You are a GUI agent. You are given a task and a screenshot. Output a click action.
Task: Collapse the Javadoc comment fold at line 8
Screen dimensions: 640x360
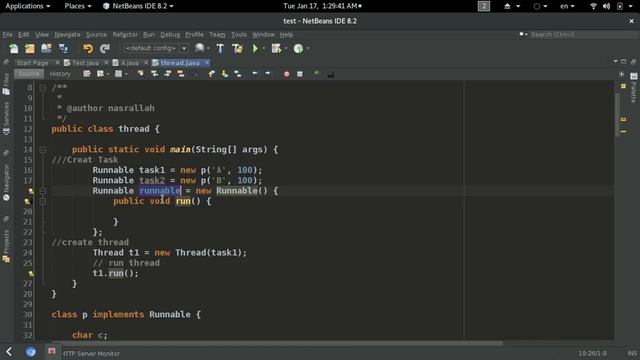coord(42,87)
